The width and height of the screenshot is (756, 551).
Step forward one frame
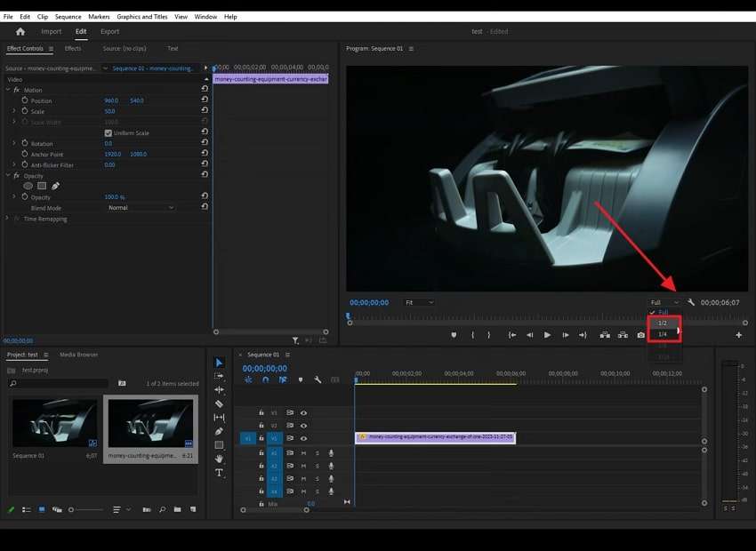(566, 335)
